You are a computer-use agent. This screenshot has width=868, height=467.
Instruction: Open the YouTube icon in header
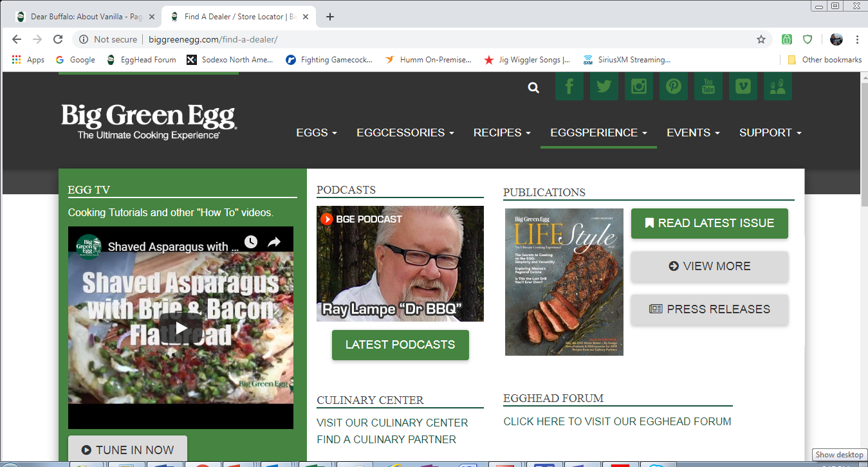[x=708, y=86]
